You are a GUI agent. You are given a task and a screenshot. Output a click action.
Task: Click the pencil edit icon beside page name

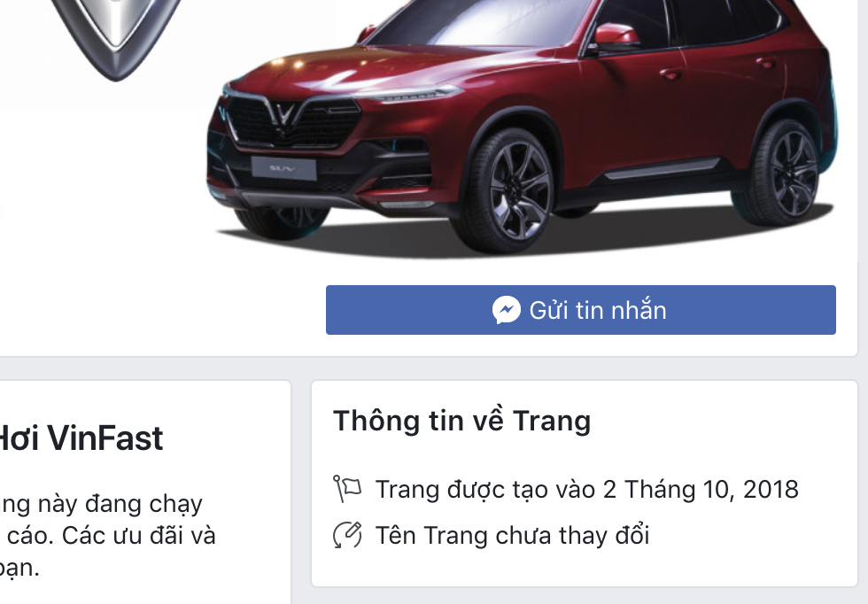(x=347, y=535)
